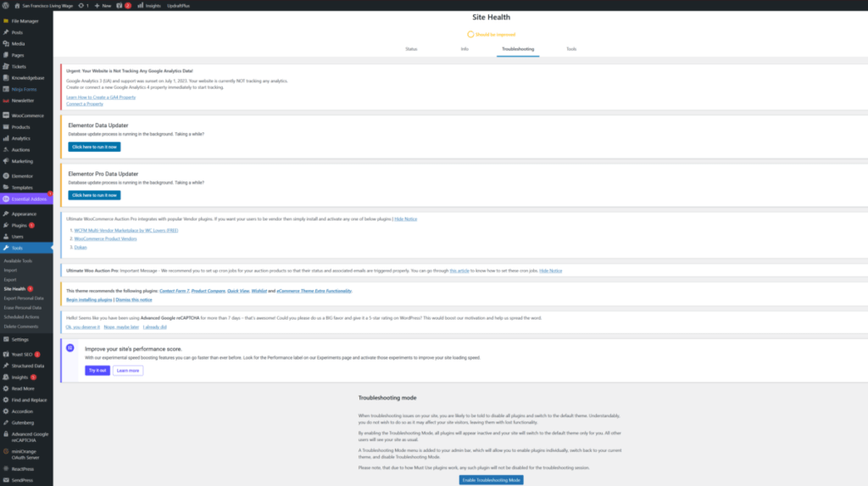Click the Analytics bar chart icon
This screenshot has width=868, height=486.
[6, 138]
